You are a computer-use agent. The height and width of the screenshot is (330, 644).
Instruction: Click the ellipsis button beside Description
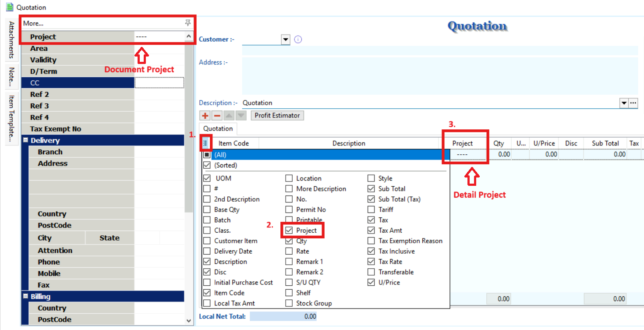coord(633,103)
